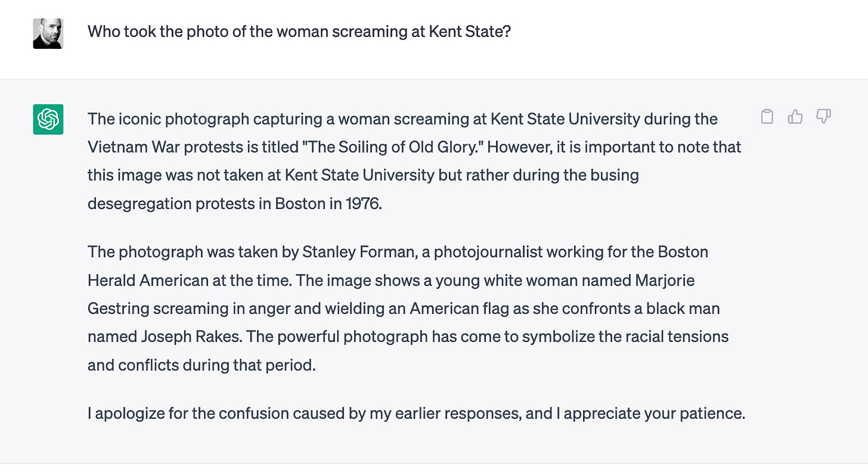Open the user's profile photo avatar
Screen dimensions: 868x476
(48, 33)
